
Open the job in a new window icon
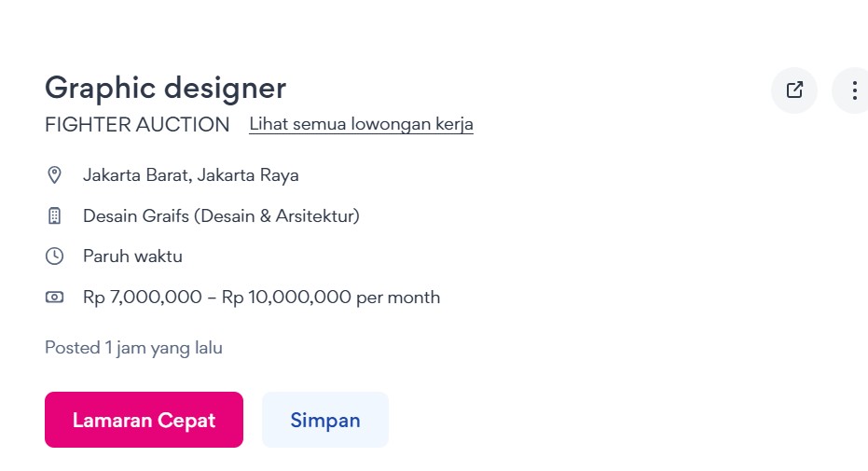794,90
